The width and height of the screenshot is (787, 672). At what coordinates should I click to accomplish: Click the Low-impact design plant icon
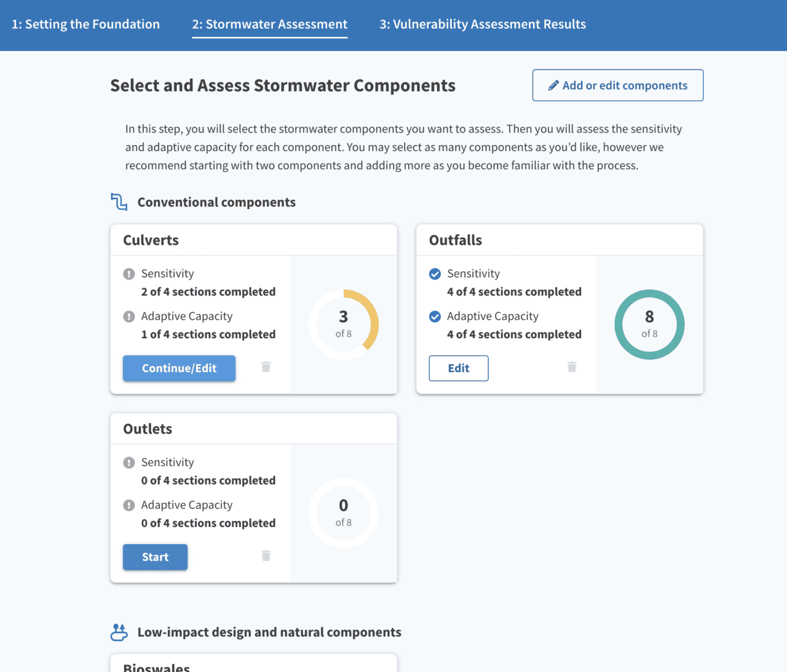click(x=119, y=632)
